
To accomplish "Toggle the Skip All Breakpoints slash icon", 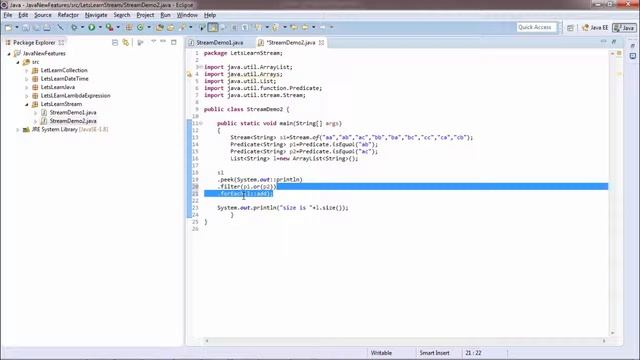I will [60, 27].
